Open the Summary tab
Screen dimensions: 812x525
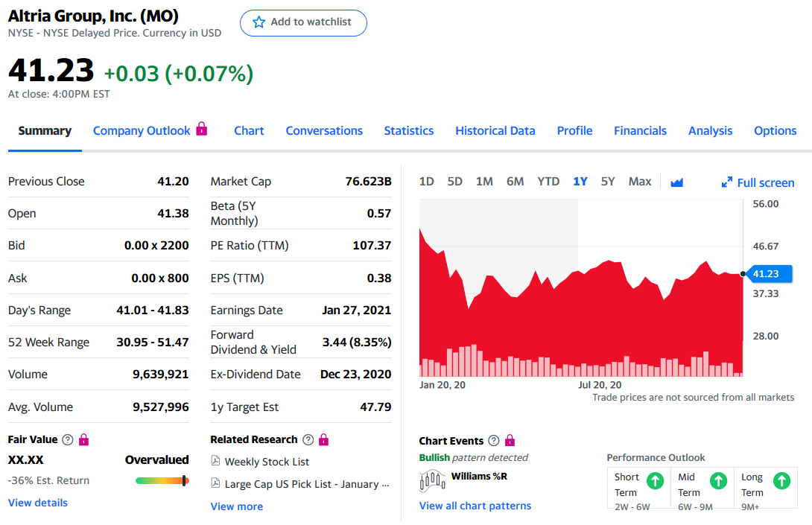pyautogui.click(x=45, y=130)
